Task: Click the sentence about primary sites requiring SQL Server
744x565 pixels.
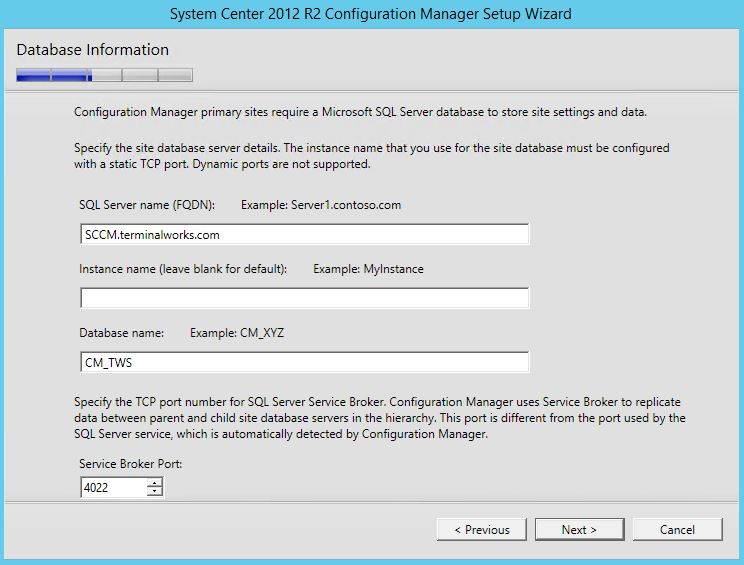Action: pos(361,112)
